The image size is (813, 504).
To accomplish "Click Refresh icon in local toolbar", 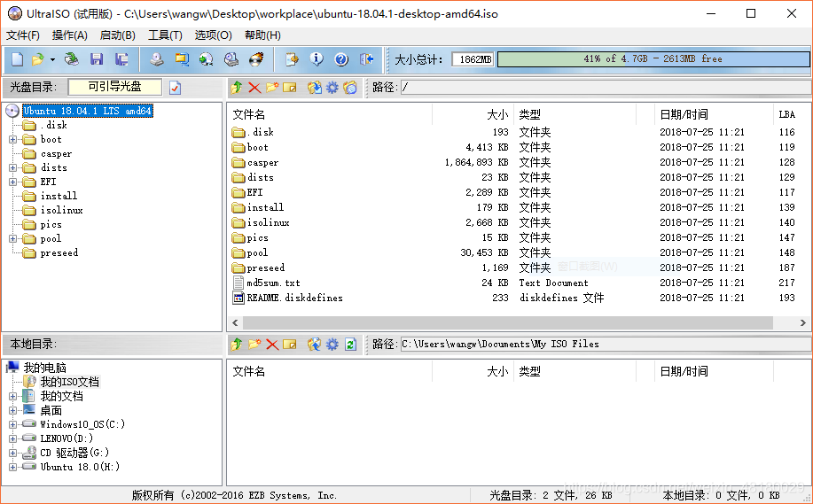I will [350, 344].
